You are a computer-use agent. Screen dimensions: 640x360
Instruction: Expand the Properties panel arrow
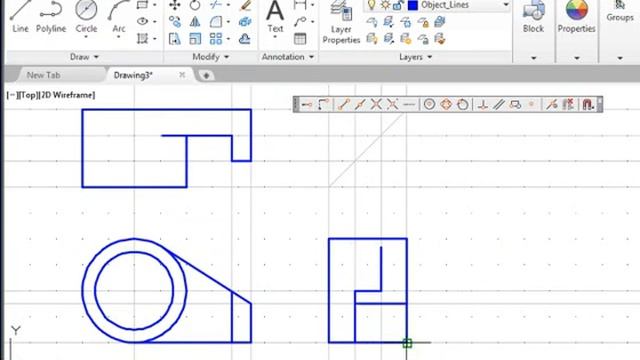point(577,58)
